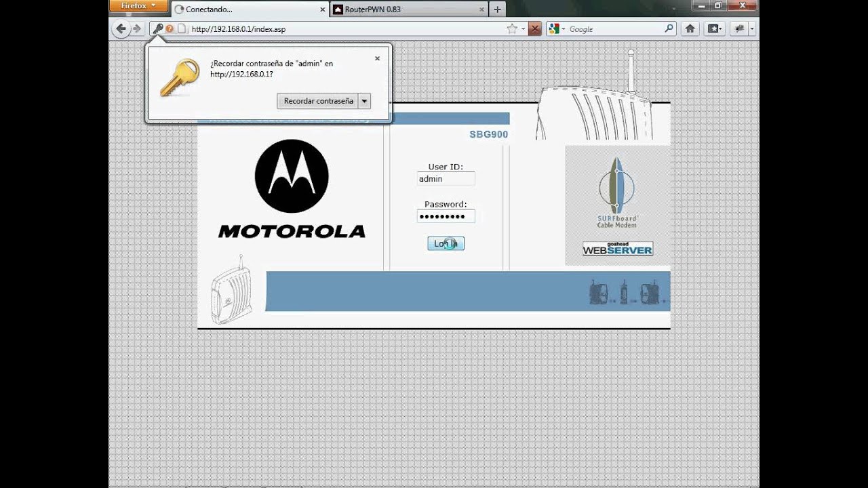Viewport: 868px width, 488px height.
Task: Stop loading with the red X button
Action: (535, 29)
